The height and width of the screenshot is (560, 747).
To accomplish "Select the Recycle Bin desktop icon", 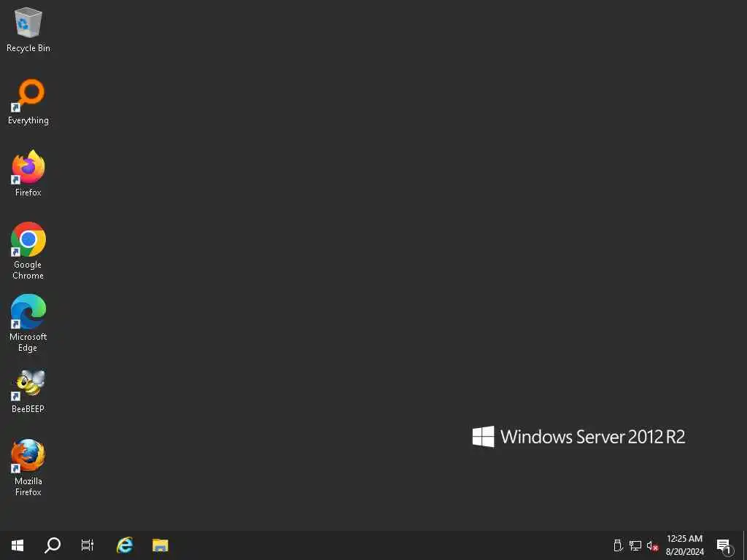I will [28, 29].
